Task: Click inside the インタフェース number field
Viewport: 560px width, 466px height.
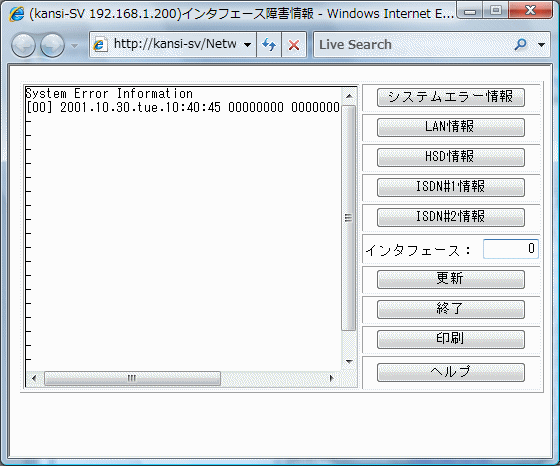Action: pyautogui.click(x=511, y=249)
